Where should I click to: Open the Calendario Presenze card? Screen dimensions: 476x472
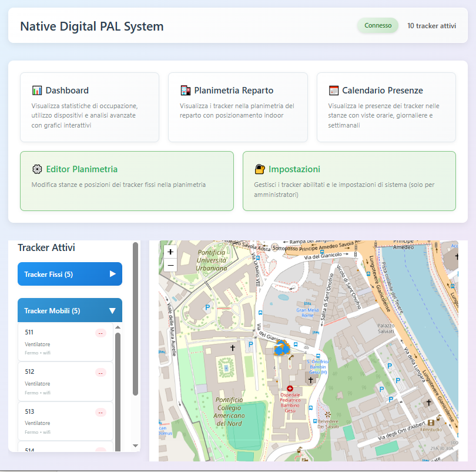[386, 107]
